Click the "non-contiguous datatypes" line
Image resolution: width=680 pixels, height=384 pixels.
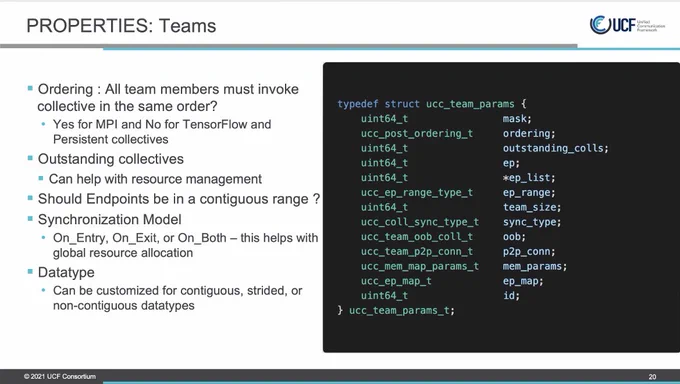124,305
